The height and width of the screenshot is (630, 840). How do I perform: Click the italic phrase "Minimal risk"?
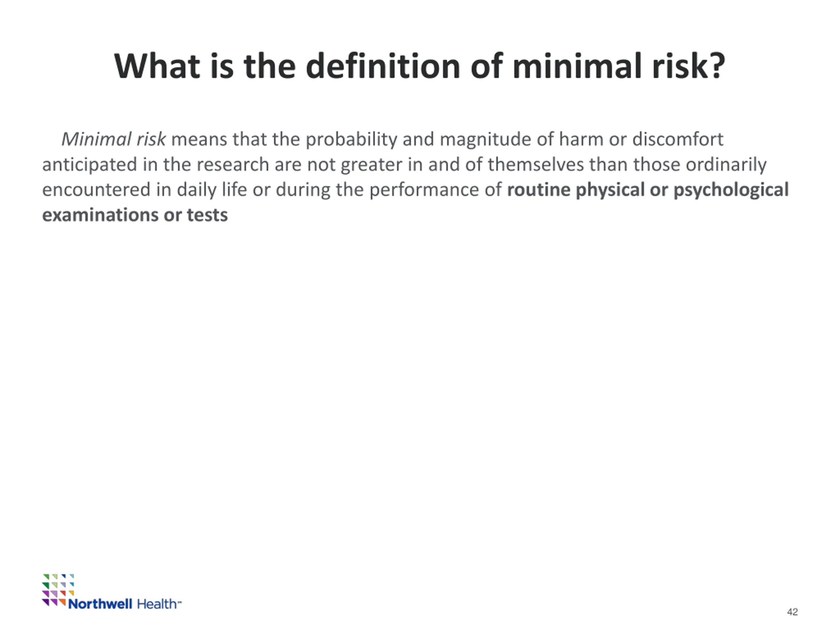click(x=114, y=139)
